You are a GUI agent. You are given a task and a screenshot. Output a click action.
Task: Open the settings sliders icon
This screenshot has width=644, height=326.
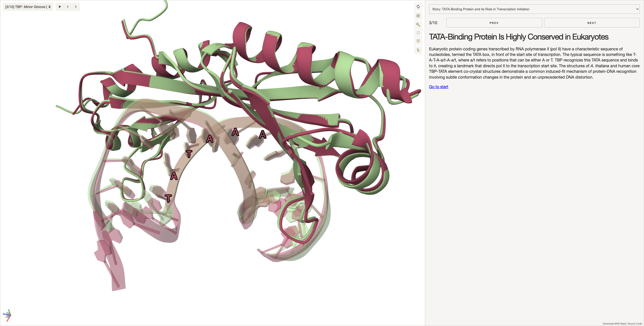click(x=418, y=41)
